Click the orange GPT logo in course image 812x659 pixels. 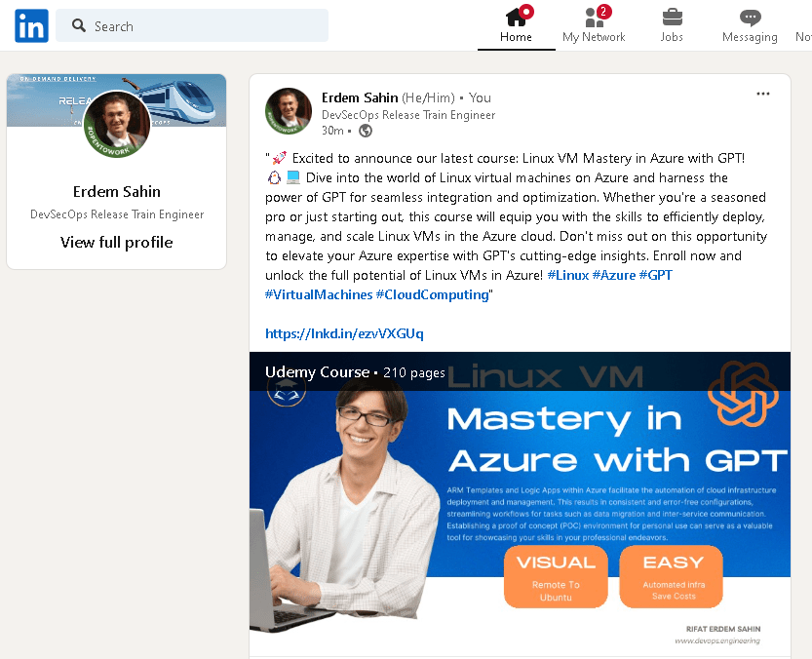pos(743,393)
